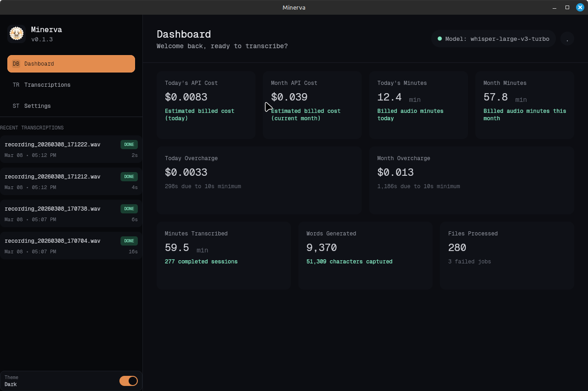Switch theme using the bottom sidebar toggle
588x391 pixels.
[x=129, y=381]
